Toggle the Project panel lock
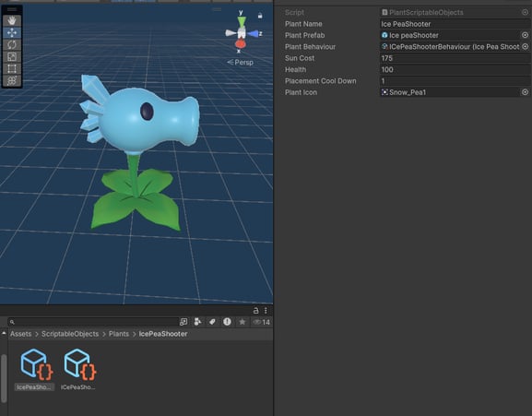 [255, 311]
